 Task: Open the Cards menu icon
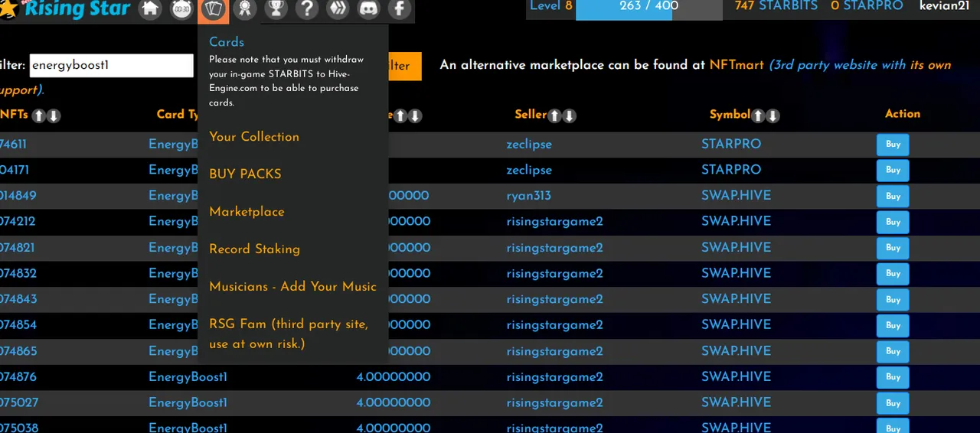tap(213, 10)
